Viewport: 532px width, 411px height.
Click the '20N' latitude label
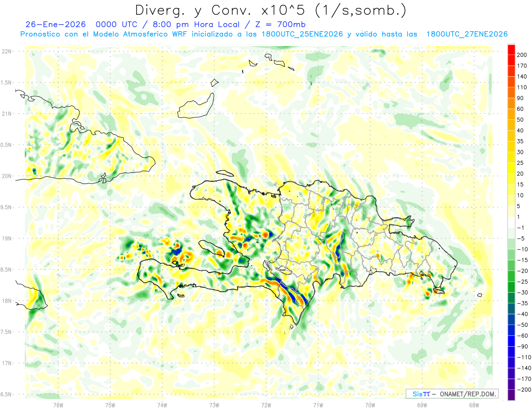(x=7, y=176)
